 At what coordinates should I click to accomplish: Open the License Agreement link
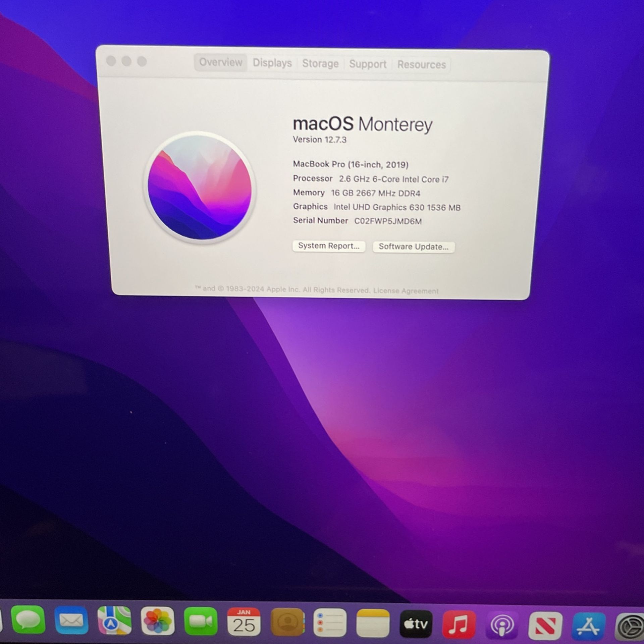406,291
